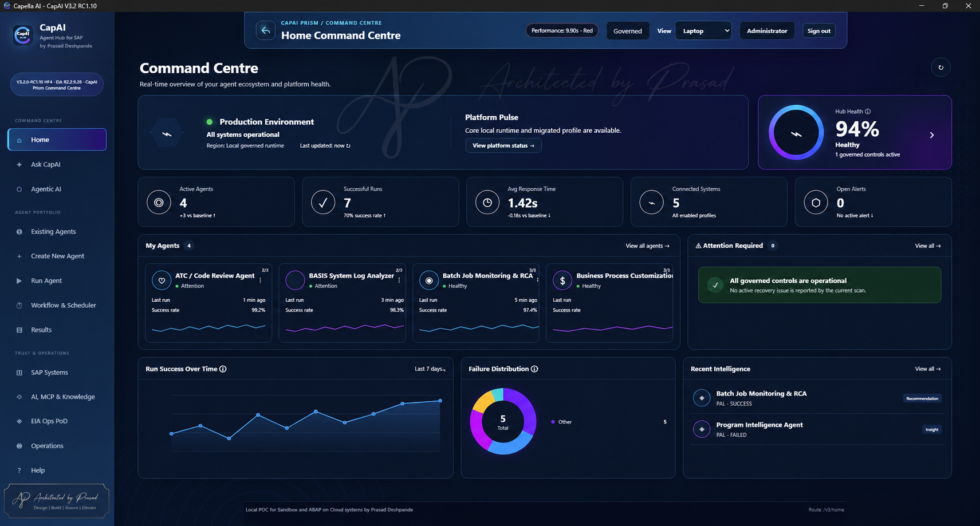
Task: Click the Administrator button
Action: [x=767, y=31]
